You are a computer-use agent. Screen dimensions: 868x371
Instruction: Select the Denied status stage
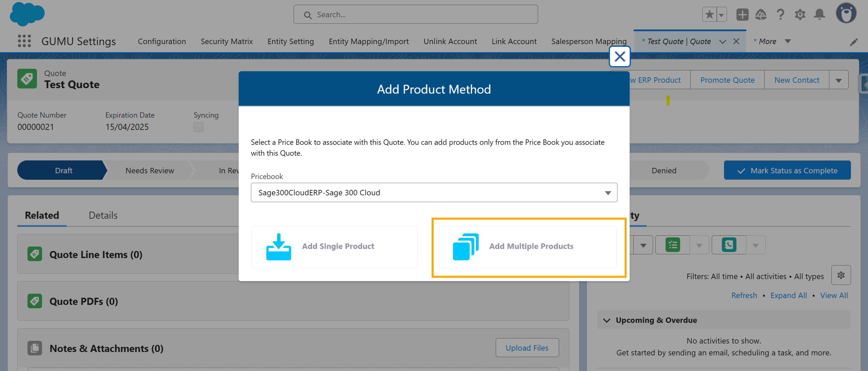point(664,170)
